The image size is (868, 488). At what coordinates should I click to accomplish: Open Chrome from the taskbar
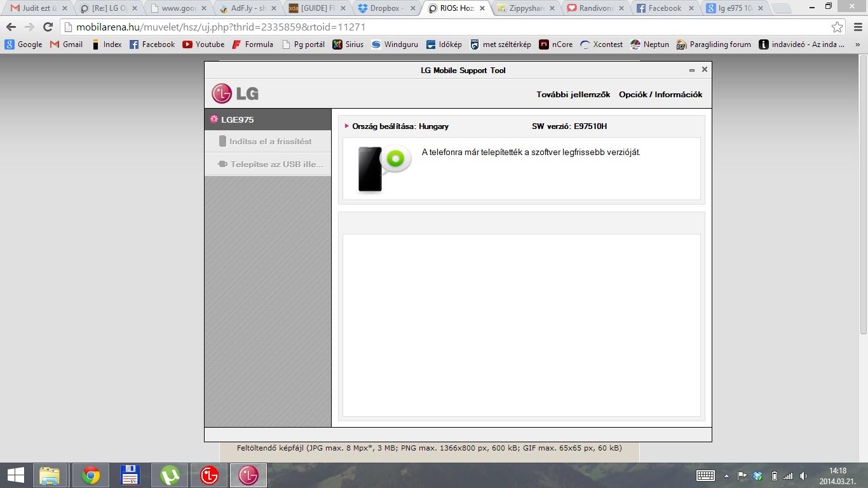pos(91,475)
